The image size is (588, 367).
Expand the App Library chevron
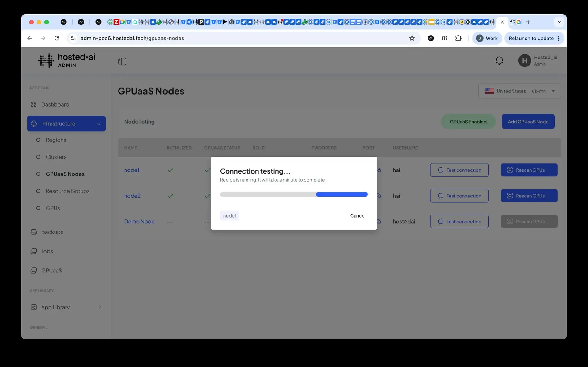[100, 307]
